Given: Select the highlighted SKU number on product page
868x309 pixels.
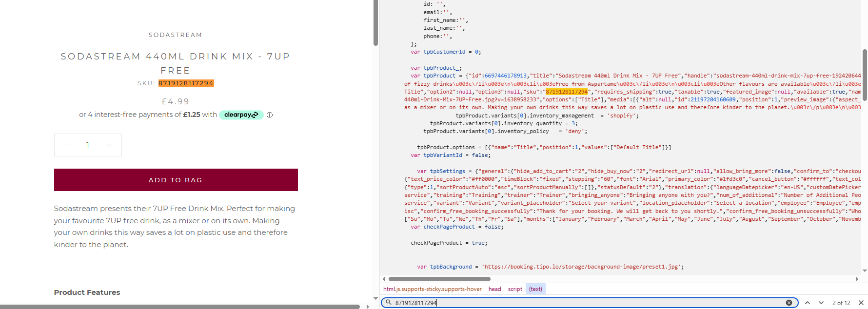Looking at the screenshot, I should (x=186, y=83).
